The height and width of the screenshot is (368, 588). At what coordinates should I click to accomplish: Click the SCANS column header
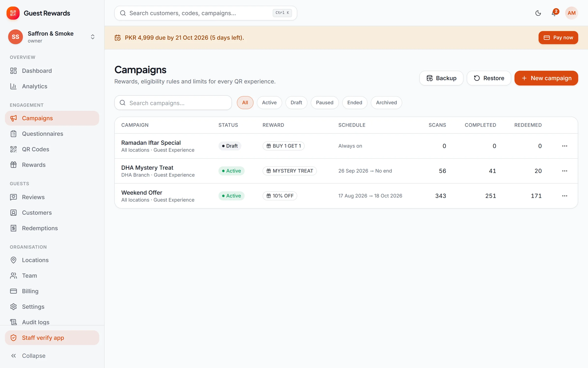coord(437,125)
